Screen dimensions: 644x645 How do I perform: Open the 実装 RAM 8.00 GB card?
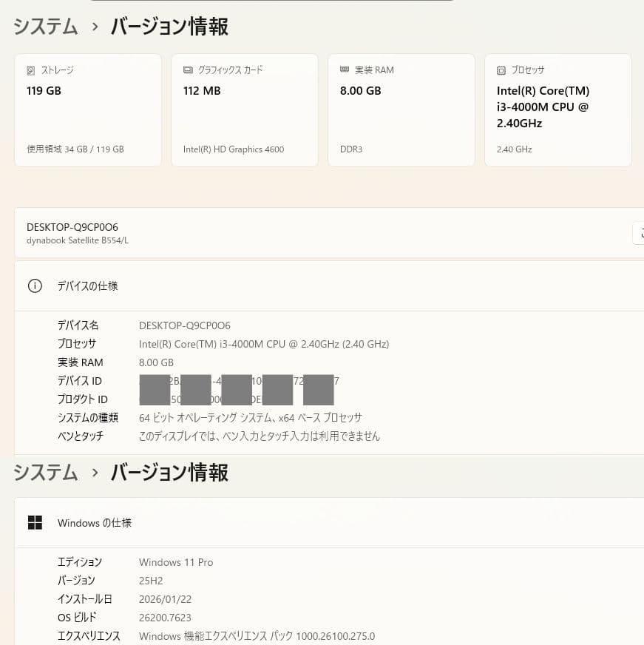401,110
